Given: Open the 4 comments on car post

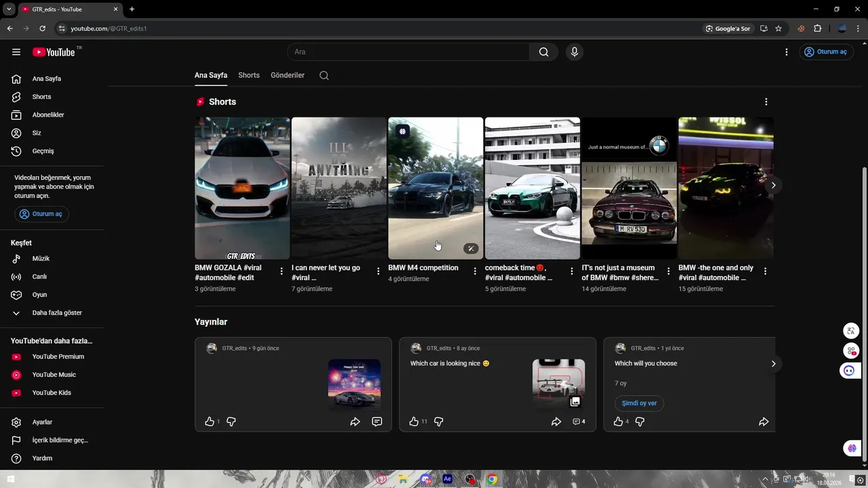Looking at the screenshot, I should click(578, 422).
